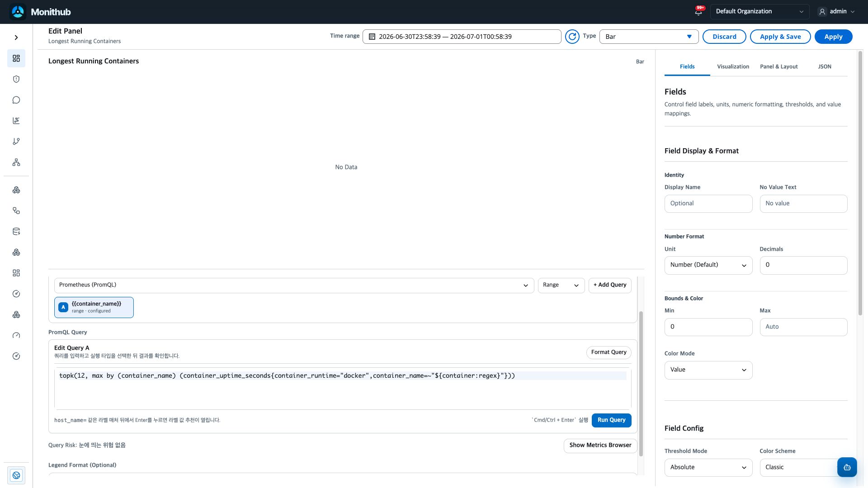
Task: Open the highlighted dashboards icon in sidebar
Action: (x=16, y=58)
